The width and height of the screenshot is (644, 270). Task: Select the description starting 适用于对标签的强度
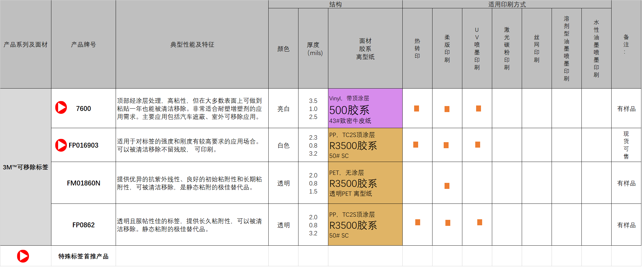(x=192, y=145)
